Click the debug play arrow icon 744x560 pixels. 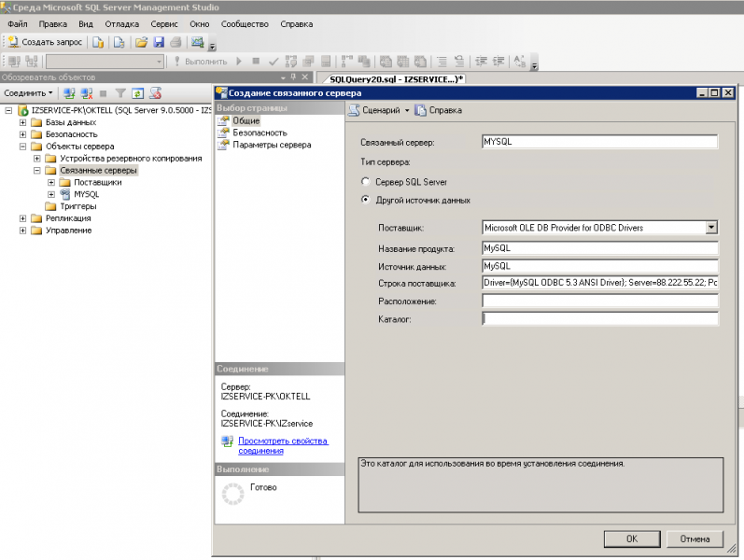tap(239, 62)
